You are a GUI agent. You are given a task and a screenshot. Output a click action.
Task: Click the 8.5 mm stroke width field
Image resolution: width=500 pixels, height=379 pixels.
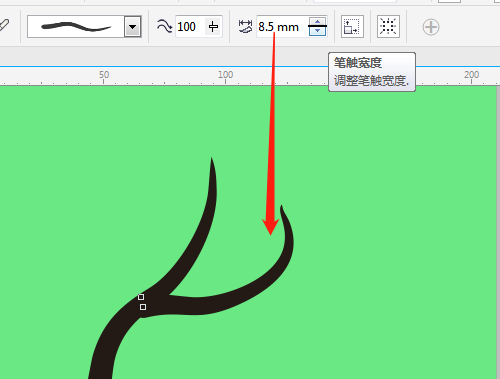tap(282, 26)
